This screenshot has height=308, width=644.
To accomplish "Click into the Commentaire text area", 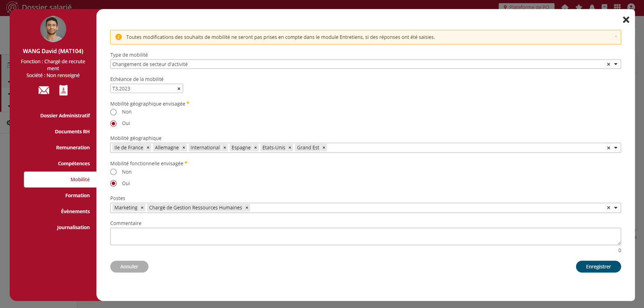I will point(365,236).
